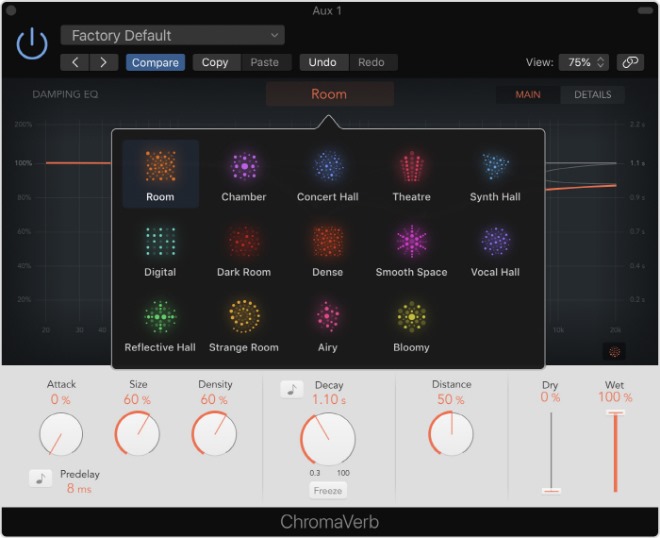Click the Decay knob
660x538 pixels.
pos(328,439)
